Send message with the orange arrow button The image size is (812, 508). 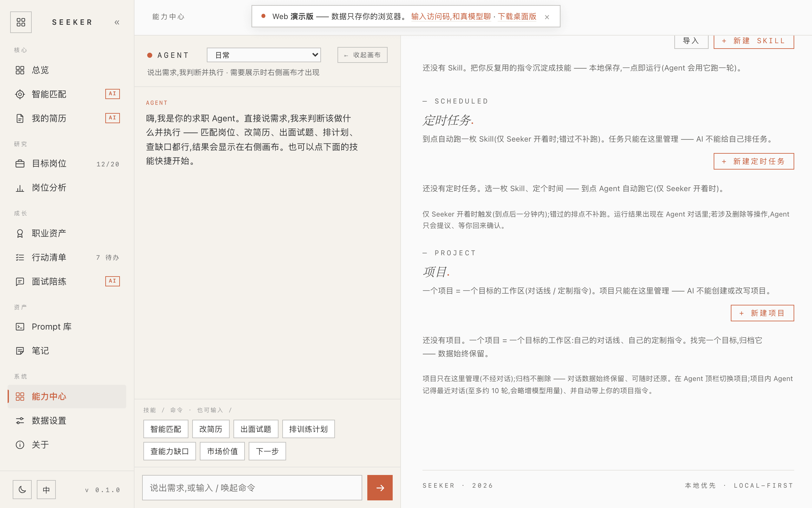(x=380, y=487)
